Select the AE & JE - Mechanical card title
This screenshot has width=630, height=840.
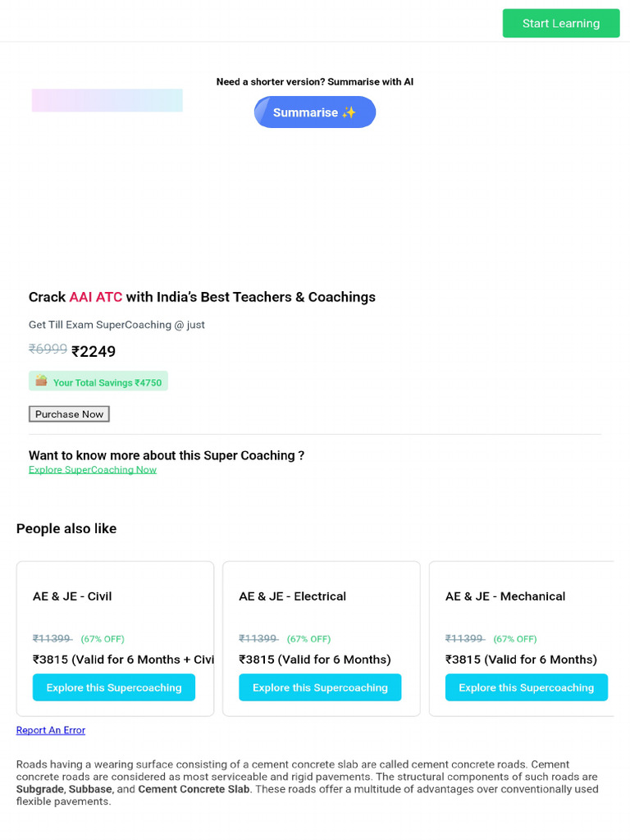[505, 596]
